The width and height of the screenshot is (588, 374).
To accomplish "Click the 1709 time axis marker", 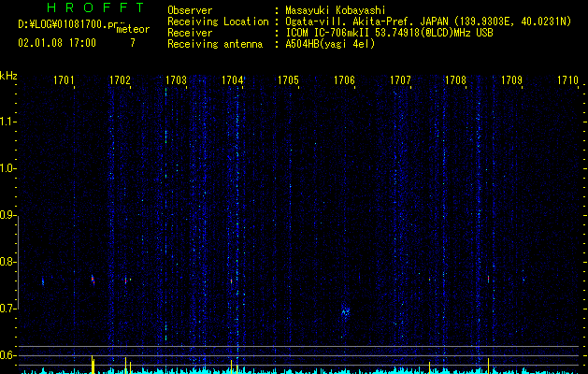I will pos(511,79).
